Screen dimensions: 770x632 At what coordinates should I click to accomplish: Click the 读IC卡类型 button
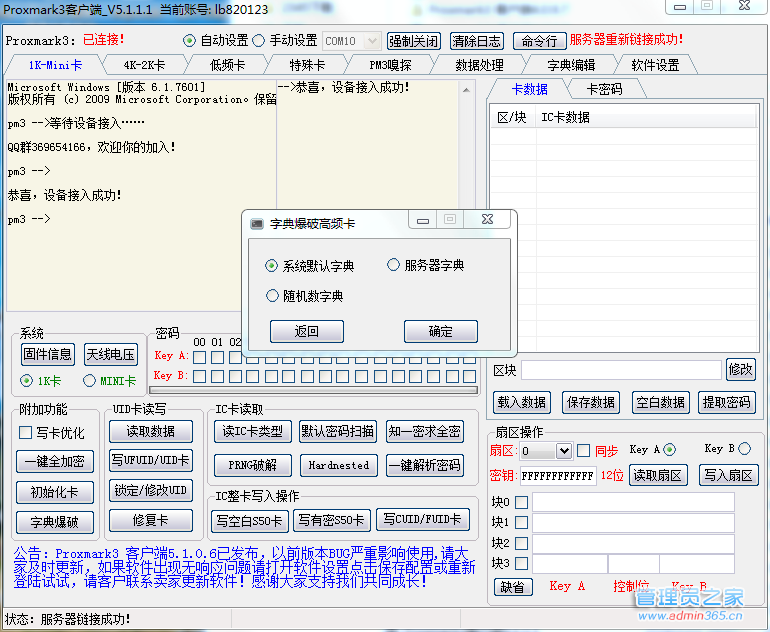[x=253, y=432]
